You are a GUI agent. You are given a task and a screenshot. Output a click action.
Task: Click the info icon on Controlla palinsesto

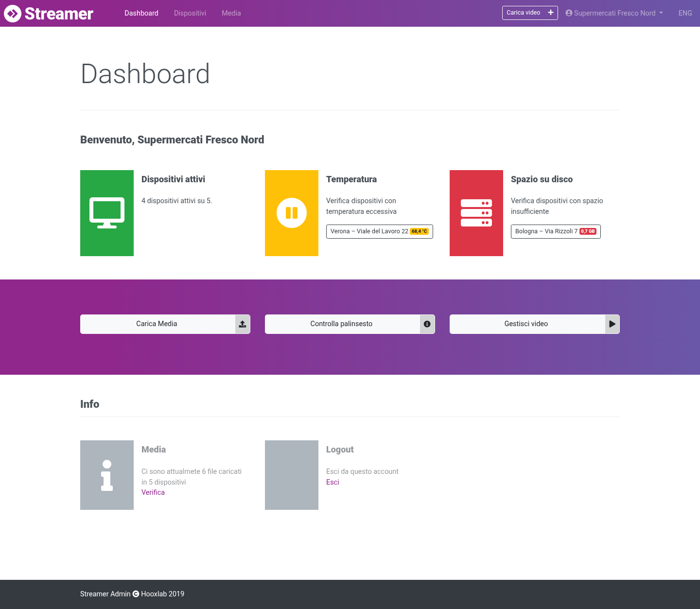click(x=427, y=324)
